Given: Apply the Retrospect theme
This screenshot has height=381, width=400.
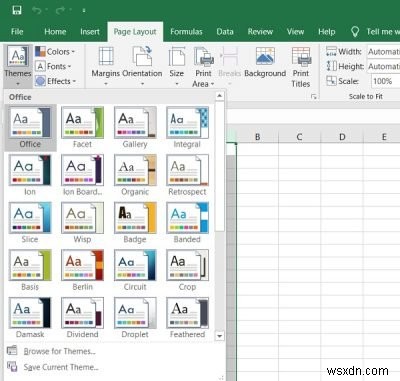Looking at the screenshot, I should (x=187, y=175).
